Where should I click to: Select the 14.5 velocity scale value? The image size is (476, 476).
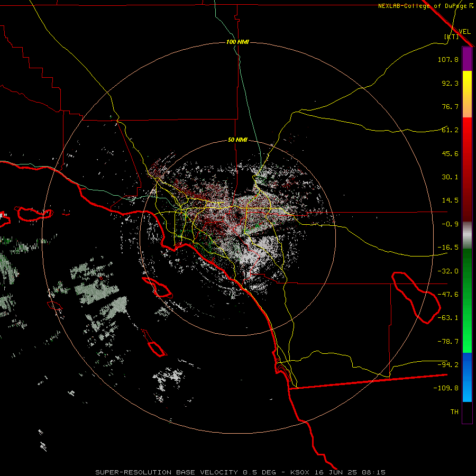[450, 200]
